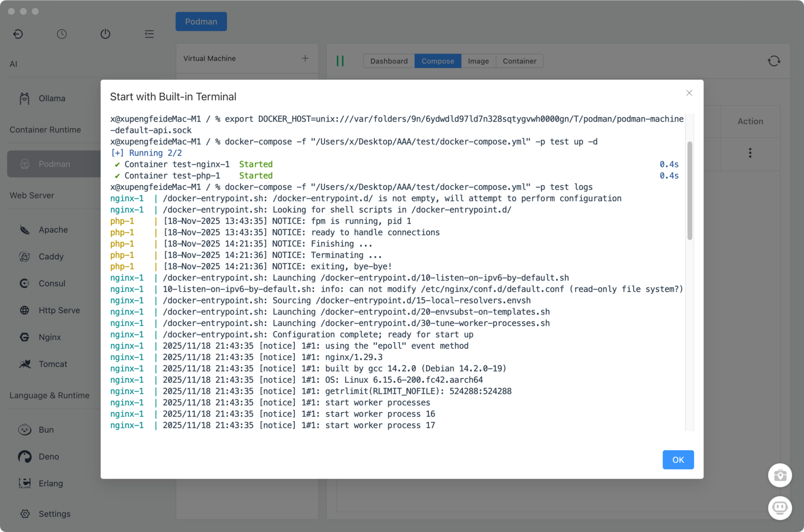
Task: Select Tomcat in the sidebar
Action: coord(53,364)
